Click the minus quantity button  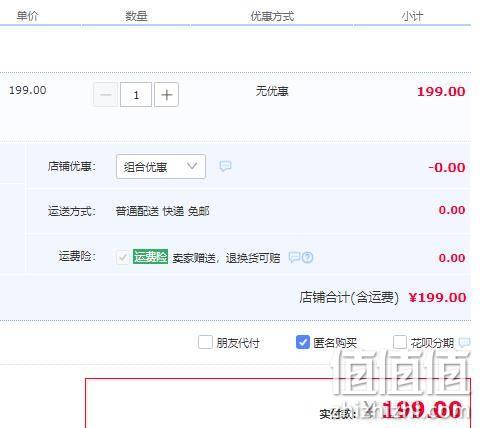[106, 95]
